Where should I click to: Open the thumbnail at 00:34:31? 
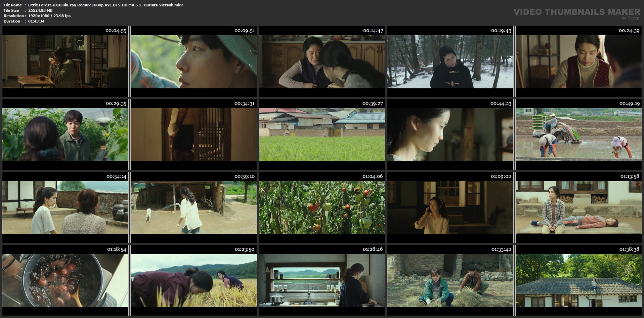click(194, 134)
